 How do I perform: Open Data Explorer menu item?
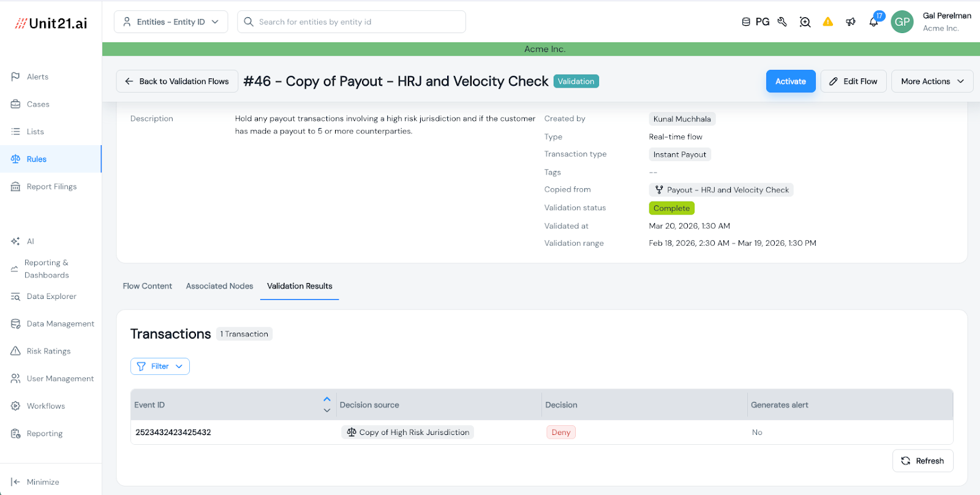pyautogui.click(x=51, y=297)
